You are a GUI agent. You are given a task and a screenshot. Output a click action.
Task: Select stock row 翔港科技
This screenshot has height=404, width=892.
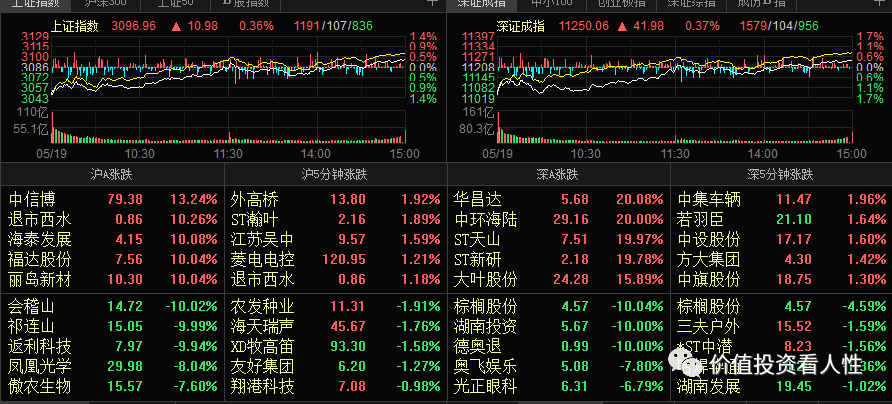point(335,387)
